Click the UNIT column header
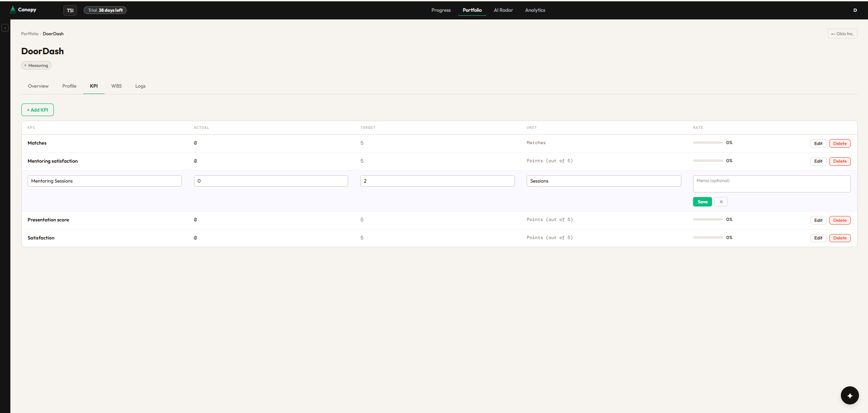Viewport: 868px width, 413px height. tap(532, 128)
